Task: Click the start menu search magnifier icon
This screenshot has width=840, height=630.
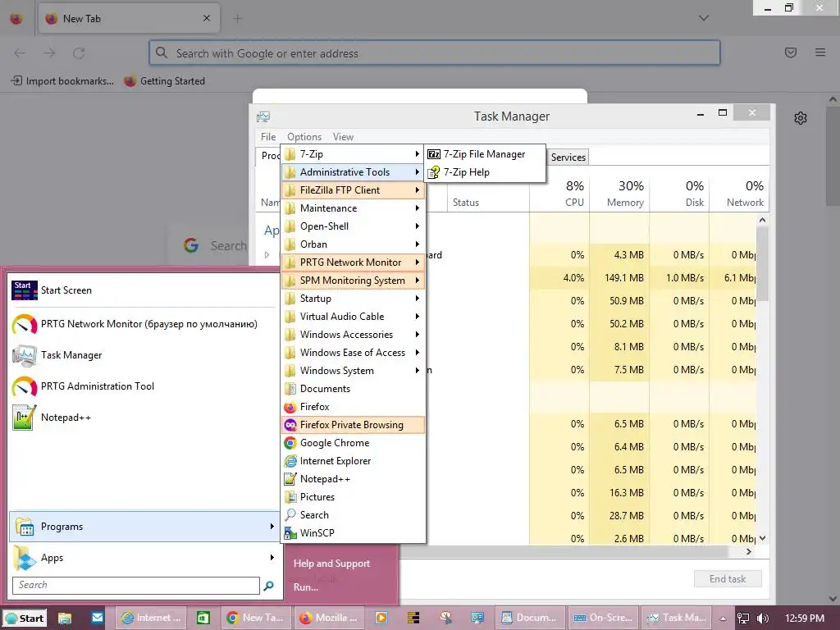Action: pyautogui.click(x=268, y=586)
